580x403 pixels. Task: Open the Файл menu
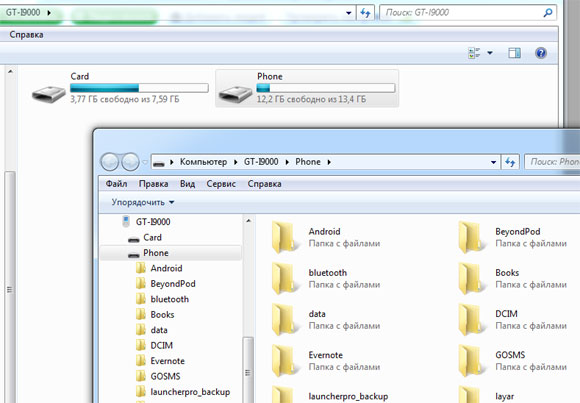click(116, 184)
